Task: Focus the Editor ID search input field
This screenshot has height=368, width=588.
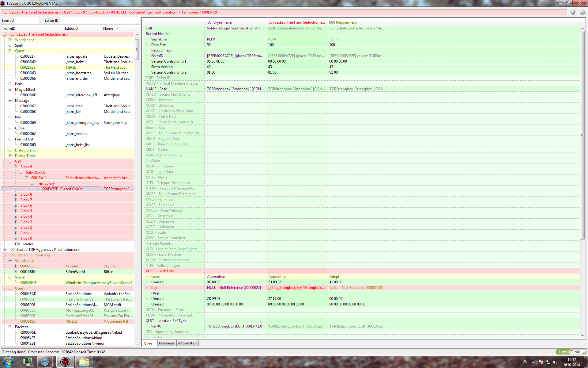Action: click(100, 21)
